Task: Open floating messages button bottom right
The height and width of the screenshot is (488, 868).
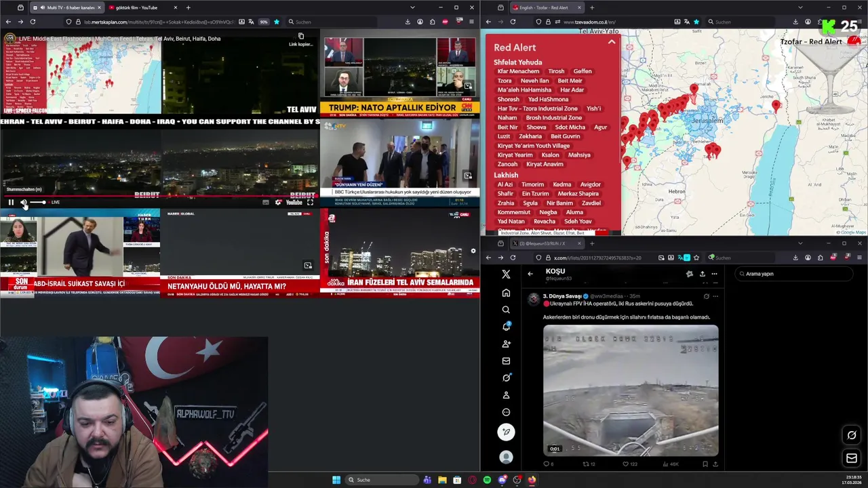Action: click(x=852, y=458)
